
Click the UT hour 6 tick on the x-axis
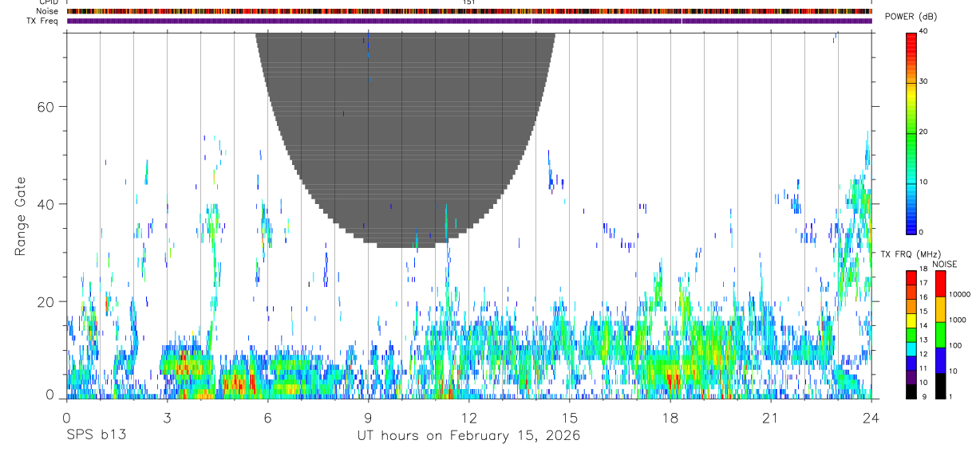pos(267,418)
